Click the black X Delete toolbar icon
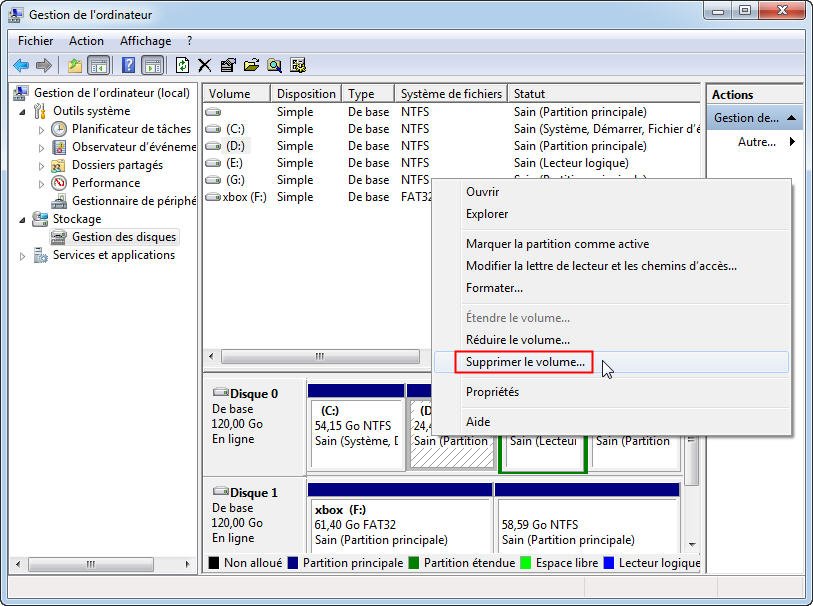 point(205,65)
